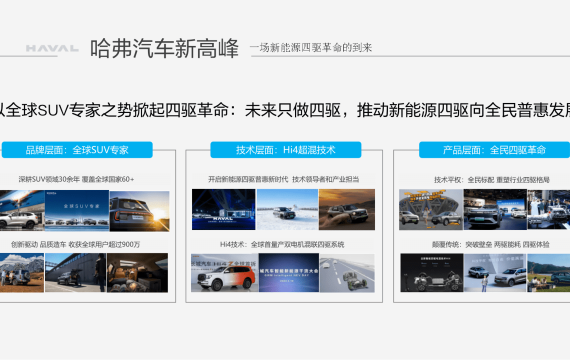Select the auto show booth SUV photo
Viewport: 570px width, 360px height.
(x=495, y=209)
